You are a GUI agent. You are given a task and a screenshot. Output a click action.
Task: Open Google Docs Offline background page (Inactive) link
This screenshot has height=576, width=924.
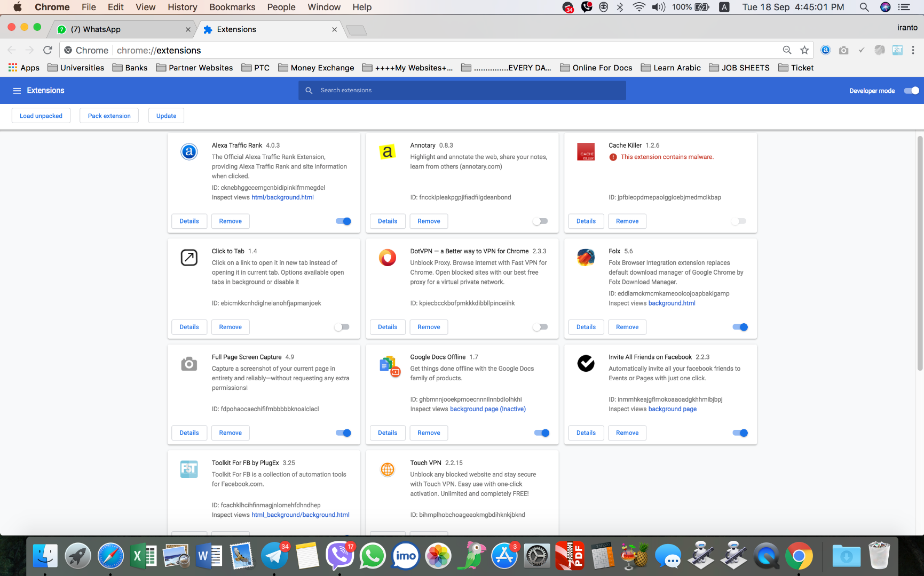pyautogui.click(x=488, y=410)
